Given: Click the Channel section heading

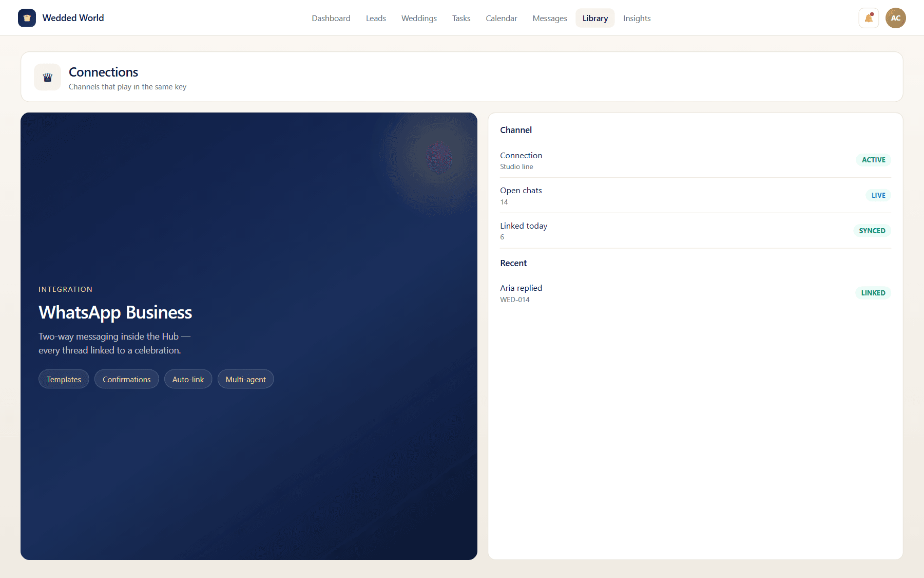Looking at the screenshot, I should point(516,130).
